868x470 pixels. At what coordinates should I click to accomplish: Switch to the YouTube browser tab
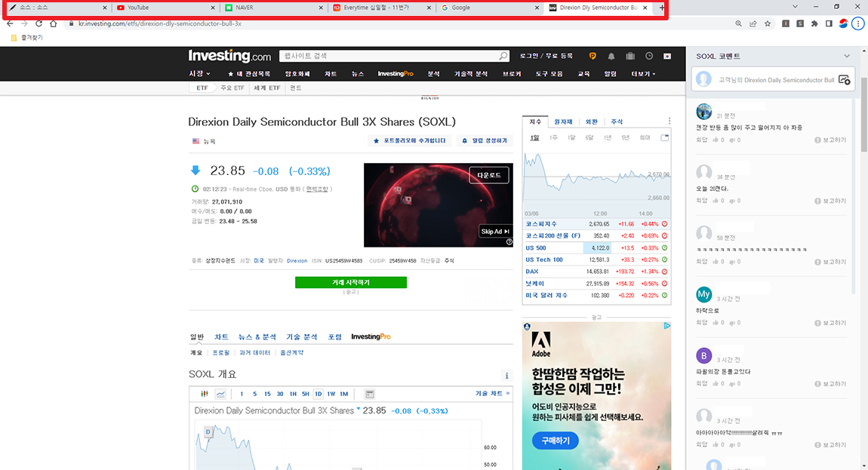click(166, 8)
